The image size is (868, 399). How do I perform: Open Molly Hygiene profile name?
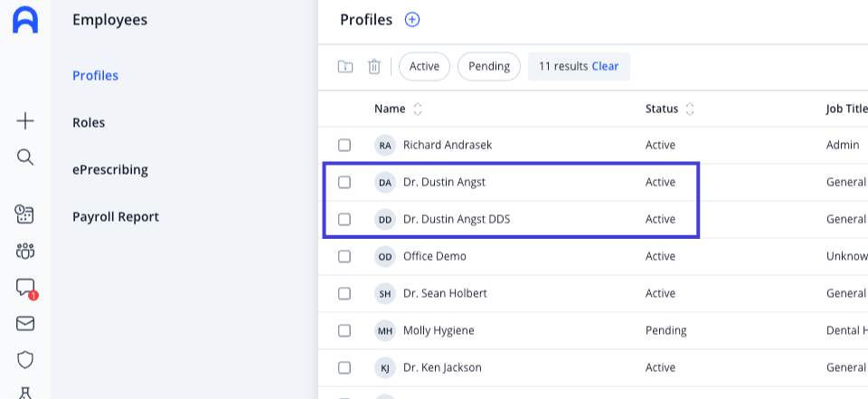[439, 331]
